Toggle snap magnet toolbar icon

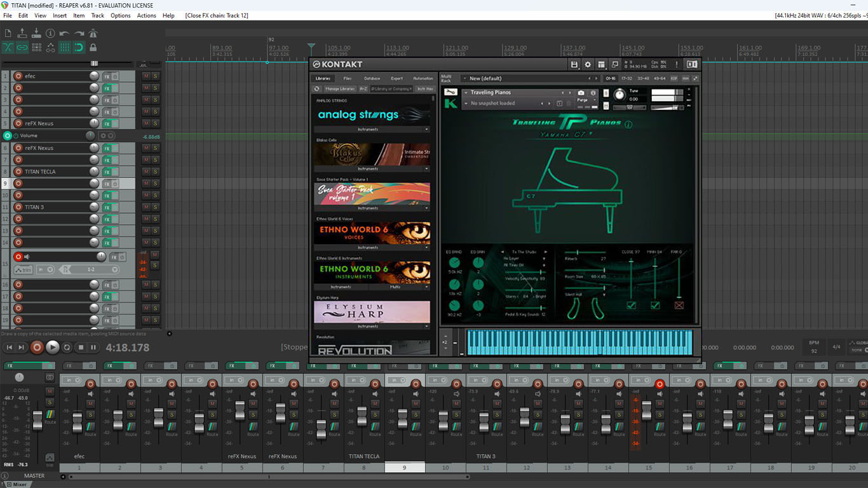79,47
